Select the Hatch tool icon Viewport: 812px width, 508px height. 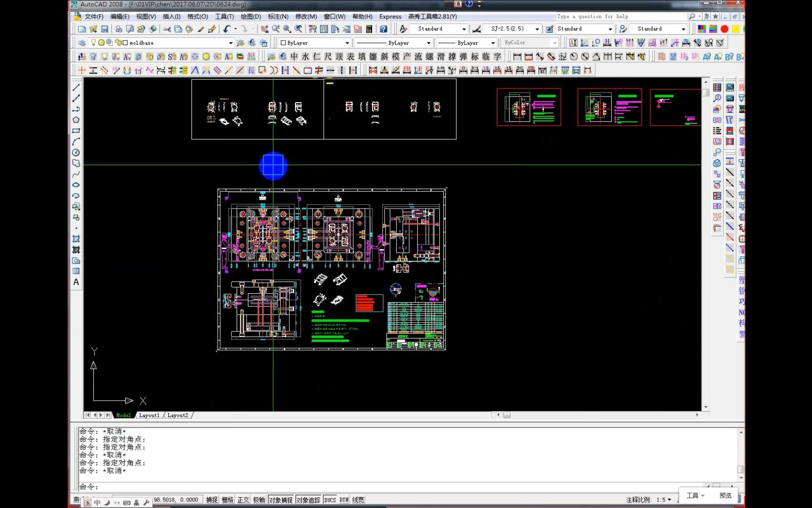76,239
